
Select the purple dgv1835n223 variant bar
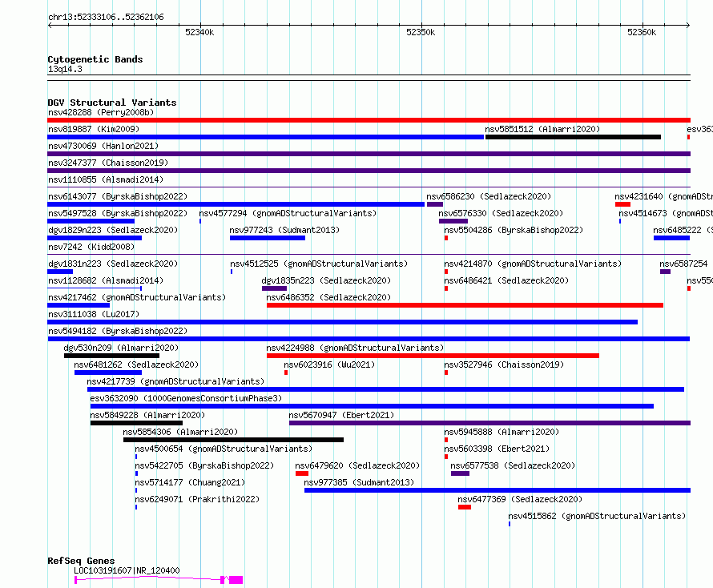(274, 288)
